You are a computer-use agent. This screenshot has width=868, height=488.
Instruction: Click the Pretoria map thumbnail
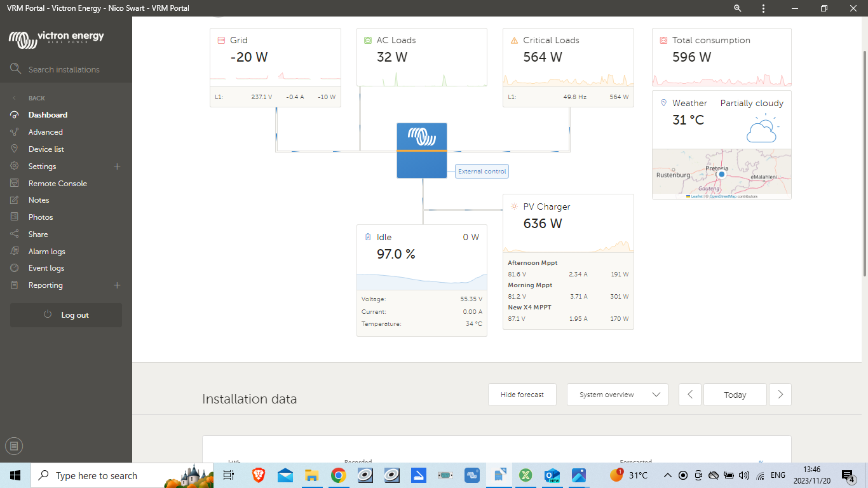(x=722, y=173)
